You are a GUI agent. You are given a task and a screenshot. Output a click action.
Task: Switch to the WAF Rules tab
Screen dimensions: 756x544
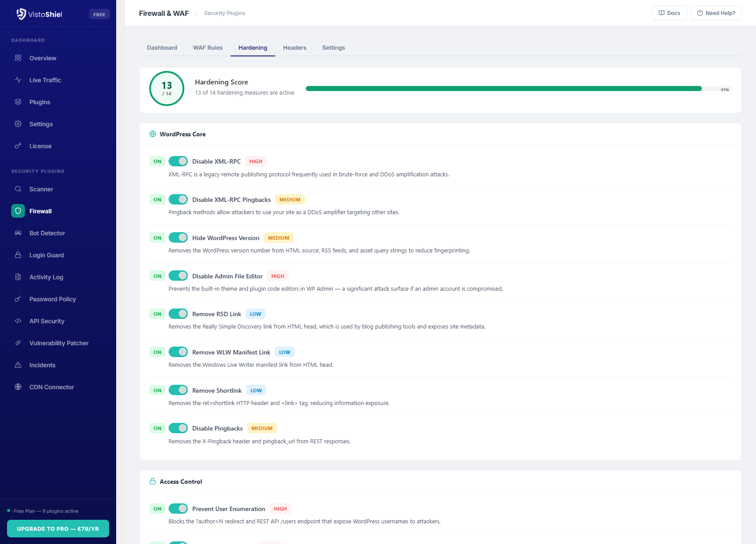[x=208, y=47]
